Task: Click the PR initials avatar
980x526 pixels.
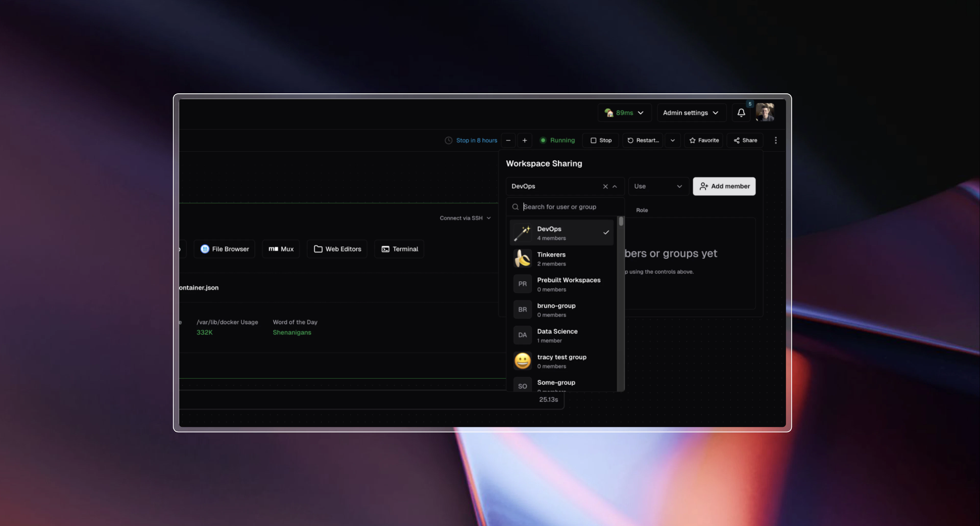Action: (522, 284)
